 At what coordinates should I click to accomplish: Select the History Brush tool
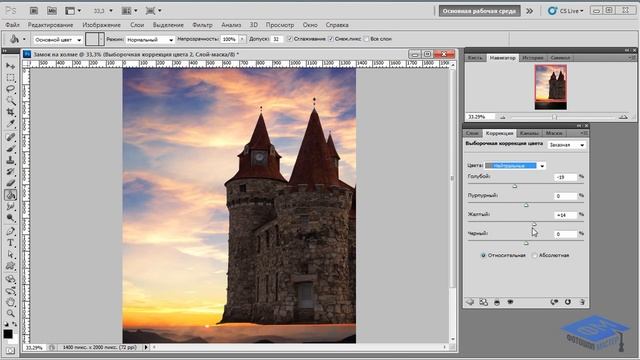[10, 171]
